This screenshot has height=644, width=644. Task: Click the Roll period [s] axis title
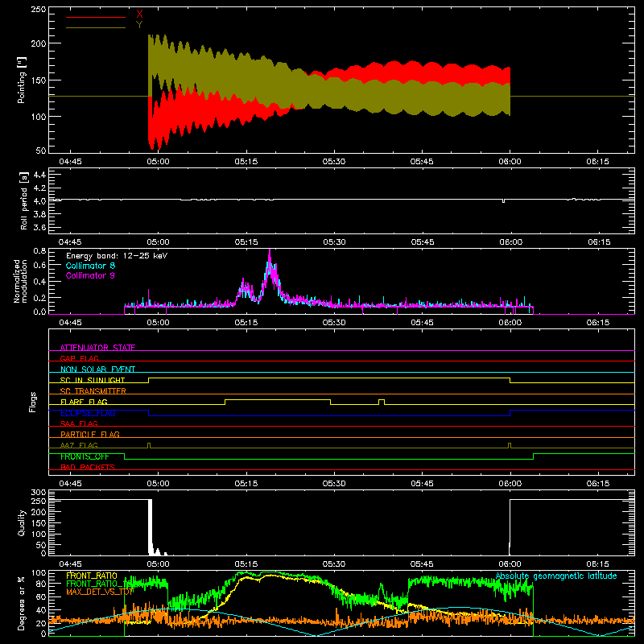point(24,200)
